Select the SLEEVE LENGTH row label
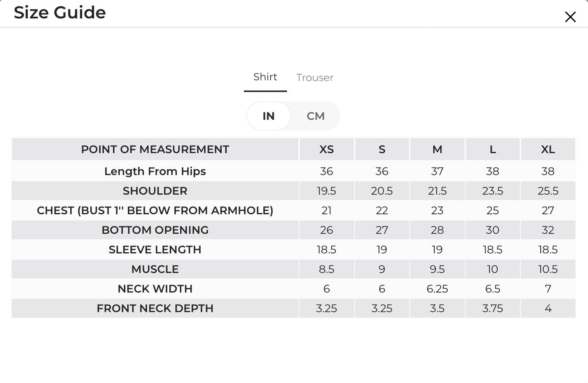 [x=155, y=249]
